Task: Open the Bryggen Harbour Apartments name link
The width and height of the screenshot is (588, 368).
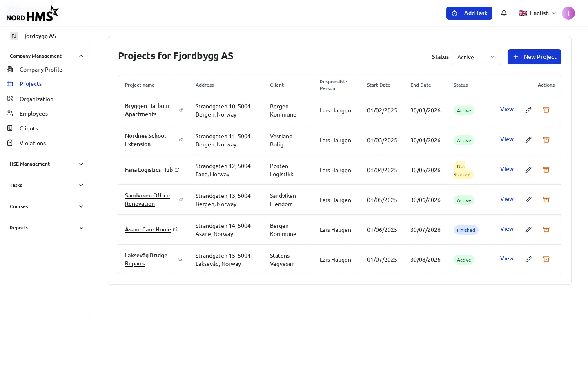Action: pos(147,110)
